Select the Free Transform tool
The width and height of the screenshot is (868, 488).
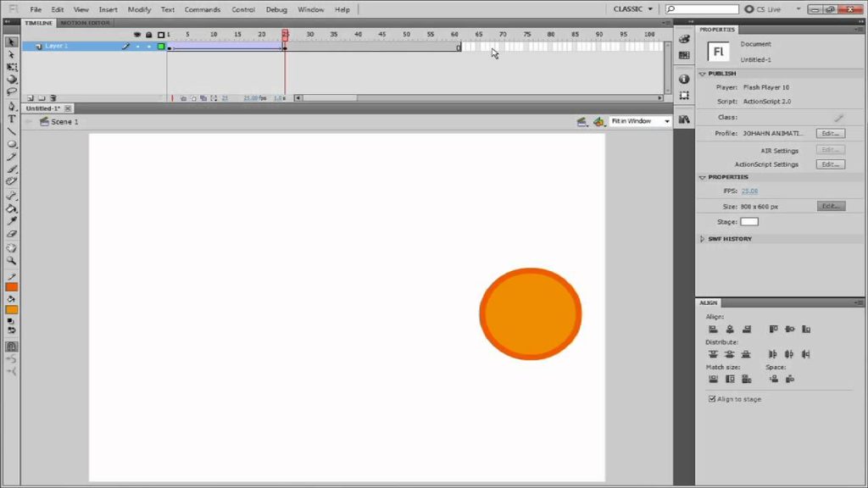pos(11,67)
